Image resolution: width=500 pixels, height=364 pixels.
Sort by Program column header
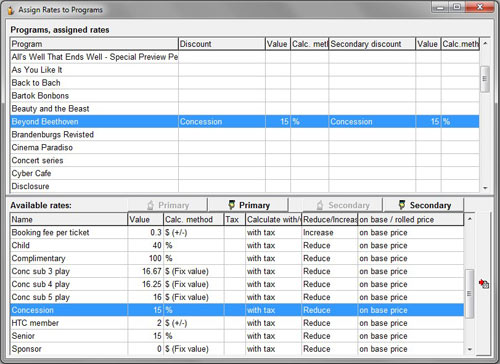[94, 44]
